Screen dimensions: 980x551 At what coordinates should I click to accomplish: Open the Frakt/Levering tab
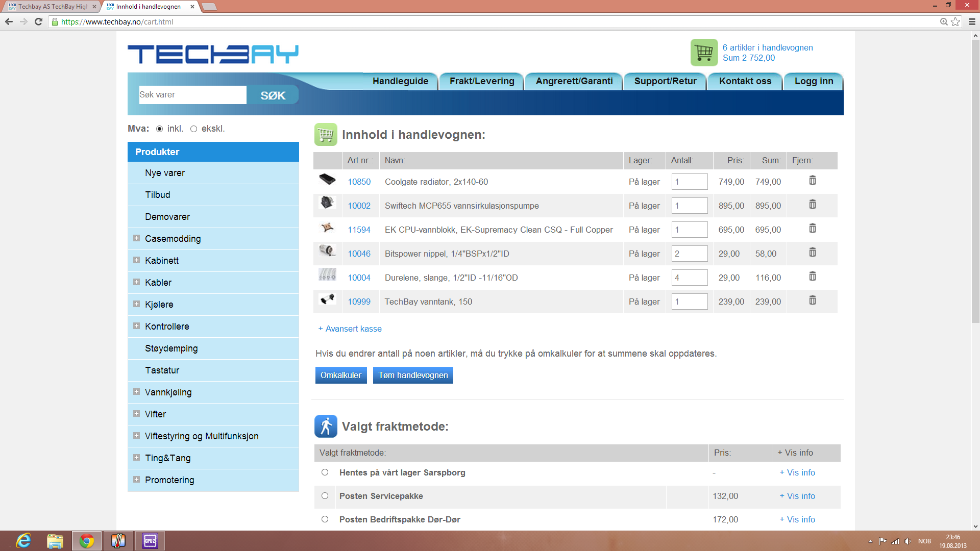click(x=482, y=81)
